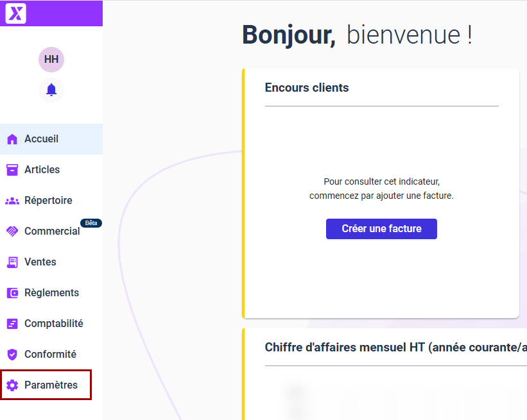Image resolution: width=527 pixels, height=420 pixels.
Task: Open the Paramètres menu entry
Action: (51, 385)
